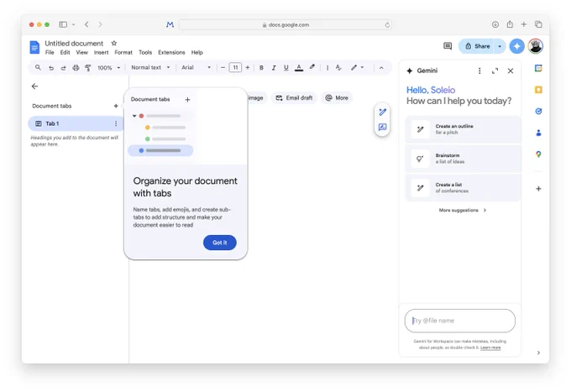Open the Arial font dropdown

(x=196, y=67)
